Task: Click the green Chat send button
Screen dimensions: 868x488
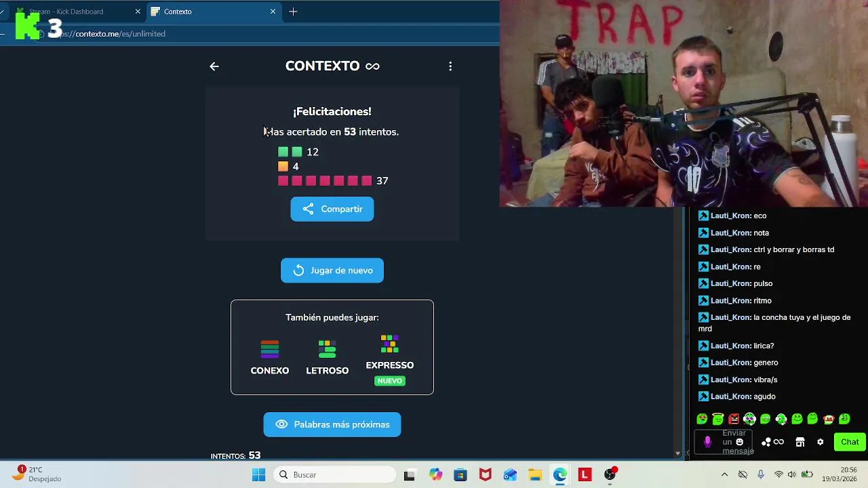Action: click(x=850, y=442)
